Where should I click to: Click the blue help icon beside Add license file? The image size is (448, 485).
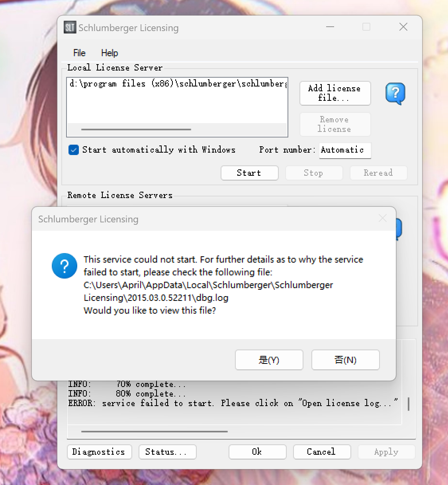[x=395, y=94]
